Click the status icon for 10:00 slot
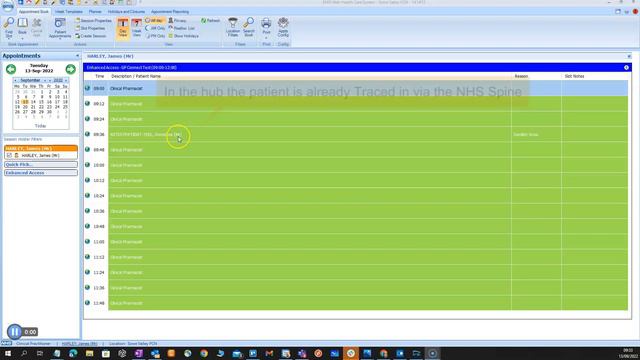The height and width of the screenshot is (360, 640). point(87,165)
